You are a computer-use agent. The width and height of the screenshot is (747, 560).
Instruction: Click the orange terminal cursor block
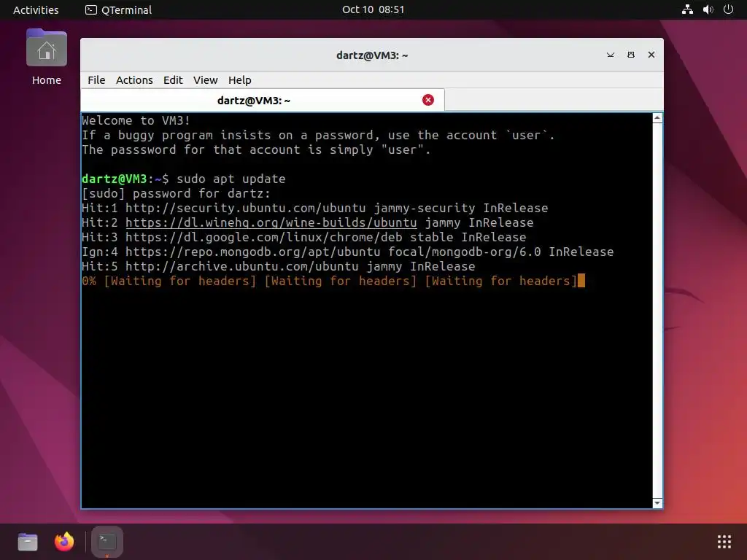click(581, 281)
